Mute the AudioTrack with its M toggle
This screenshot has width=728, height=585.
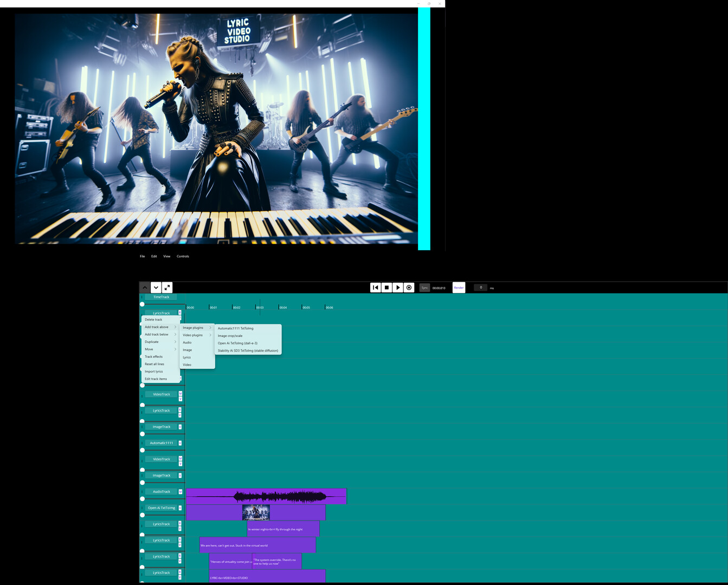(x=181, y=492)
